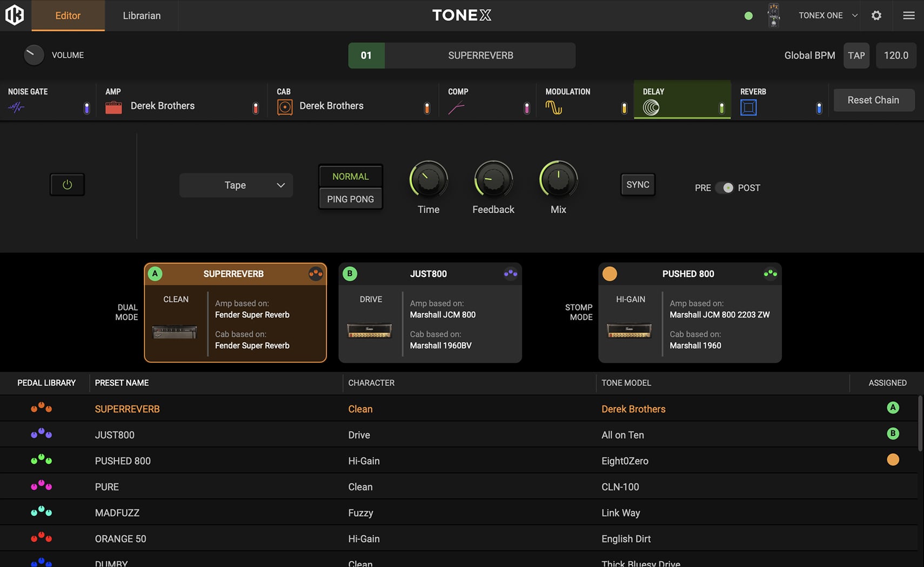This screenshot has height=567, width=924.
Task: Toggle the delay power button
Action: click(67, 185)
